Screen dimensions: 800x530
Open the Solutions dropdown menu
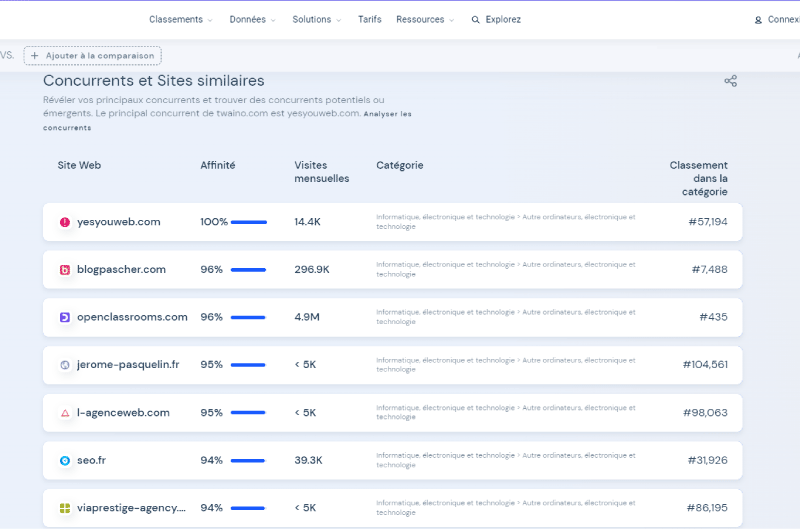(317, 19)
